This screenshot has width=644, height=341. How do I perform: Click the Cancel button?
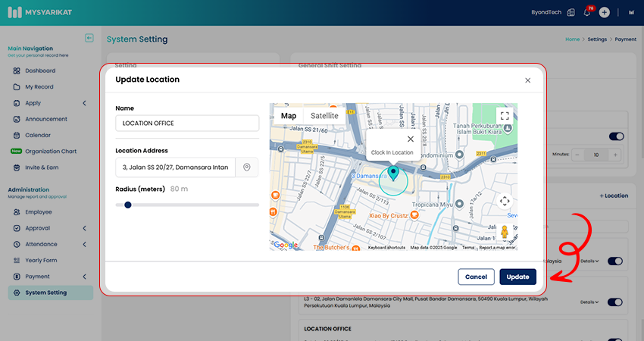coord(476,277)
